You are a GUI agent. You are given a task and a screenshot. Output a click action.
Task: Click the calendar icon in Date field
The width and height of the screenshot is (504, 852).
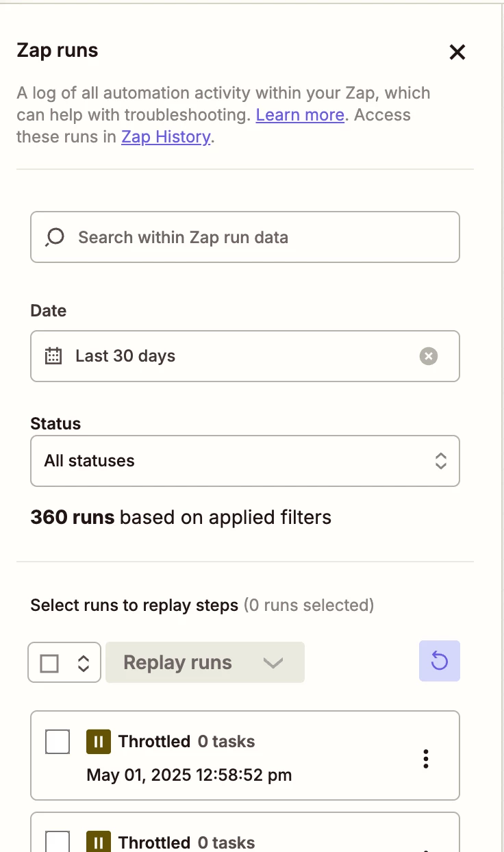53,356
